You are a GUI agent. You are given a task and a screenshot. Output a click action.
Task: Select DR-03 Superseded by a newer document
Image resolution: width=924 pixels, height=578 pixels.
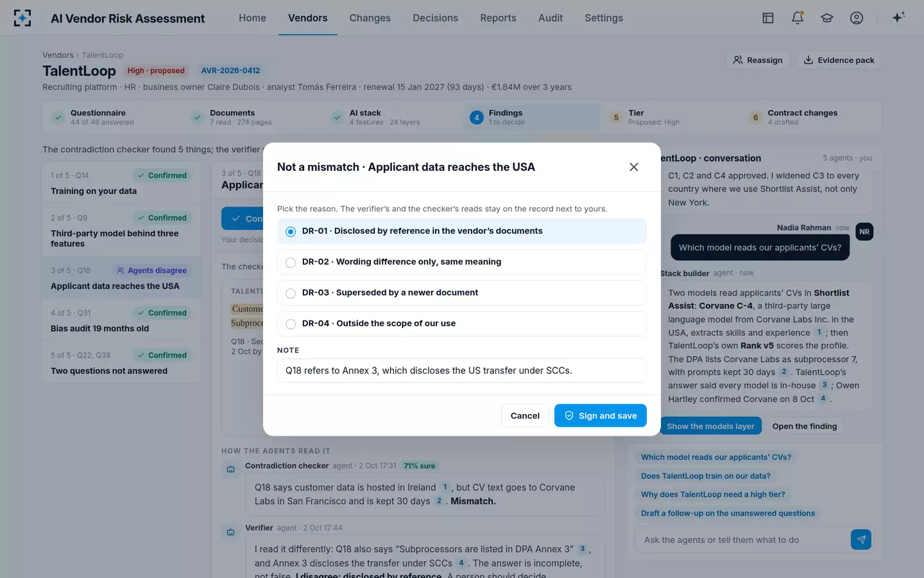[x=461, y=293]
